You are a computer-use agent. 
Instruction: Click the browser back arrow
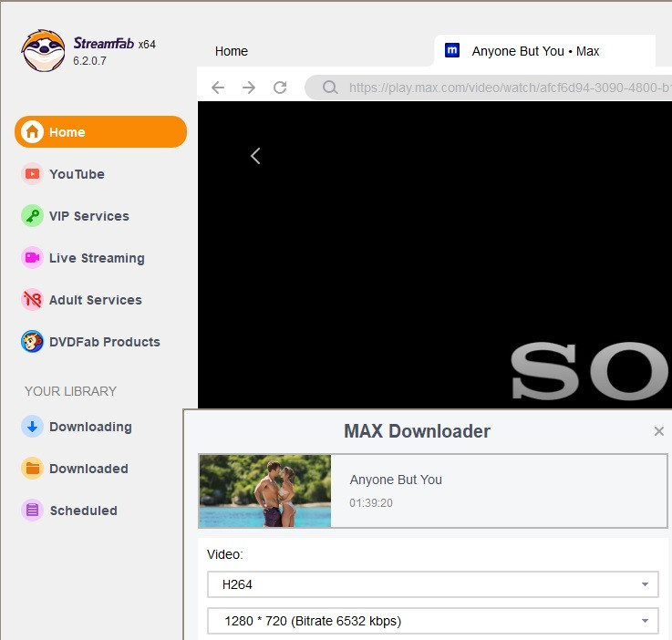click(x=218, y=88)
